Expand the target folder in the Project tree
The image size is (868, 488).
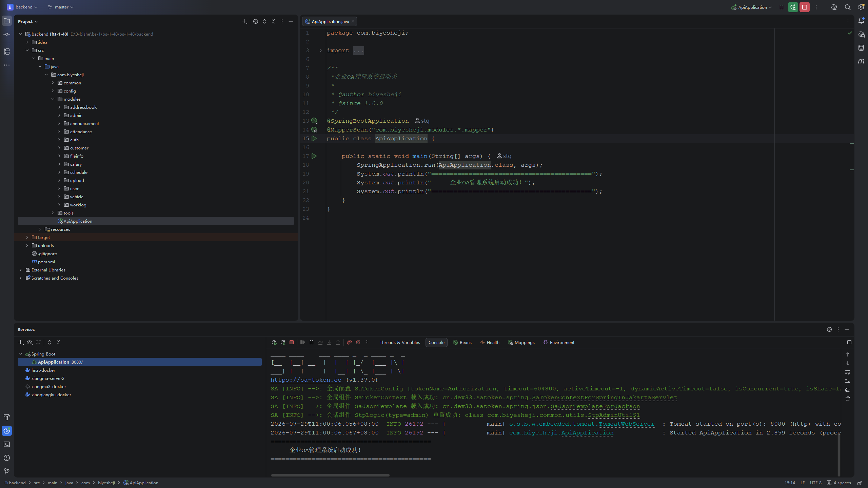27,238
